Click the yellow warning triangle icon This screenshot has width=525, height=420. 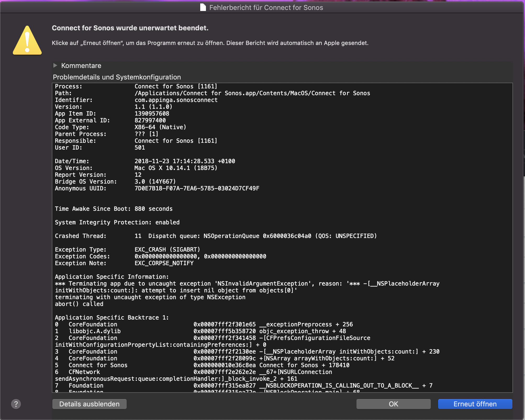coord(27,40)
